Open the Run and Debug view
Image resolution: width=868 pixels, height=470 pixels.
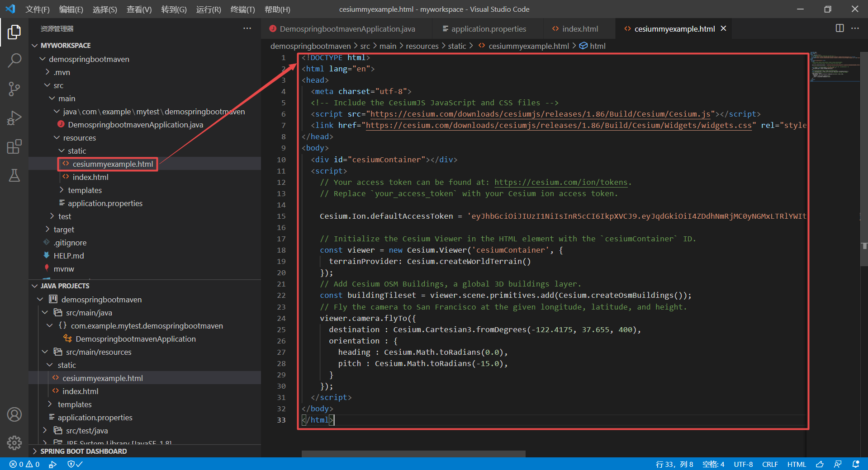[x=14, y=117]
